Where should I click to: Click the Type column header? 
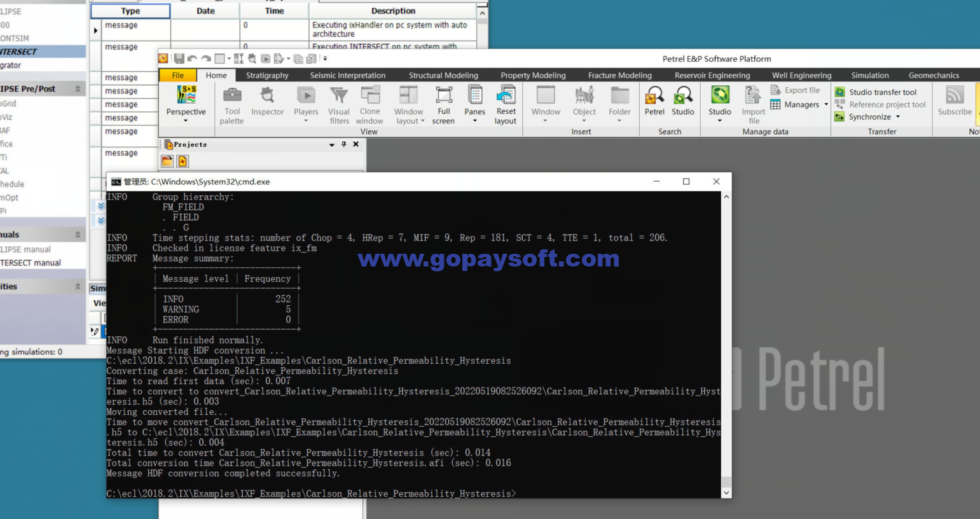click(x=130, y=11)
